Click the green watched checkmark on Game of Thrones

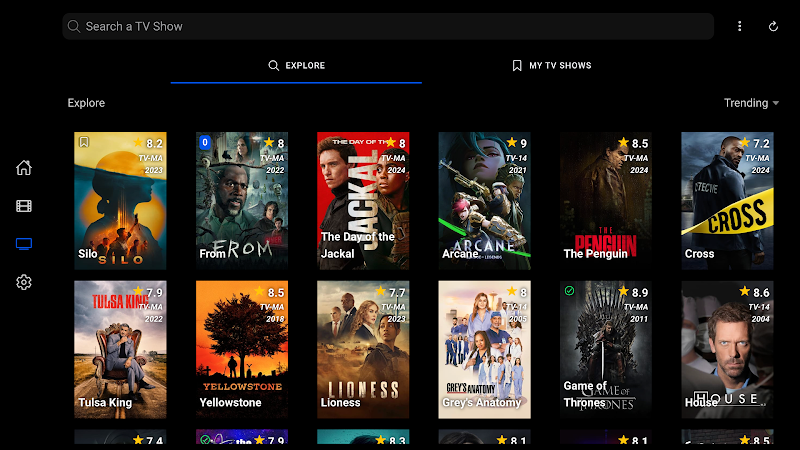(569, 291)
